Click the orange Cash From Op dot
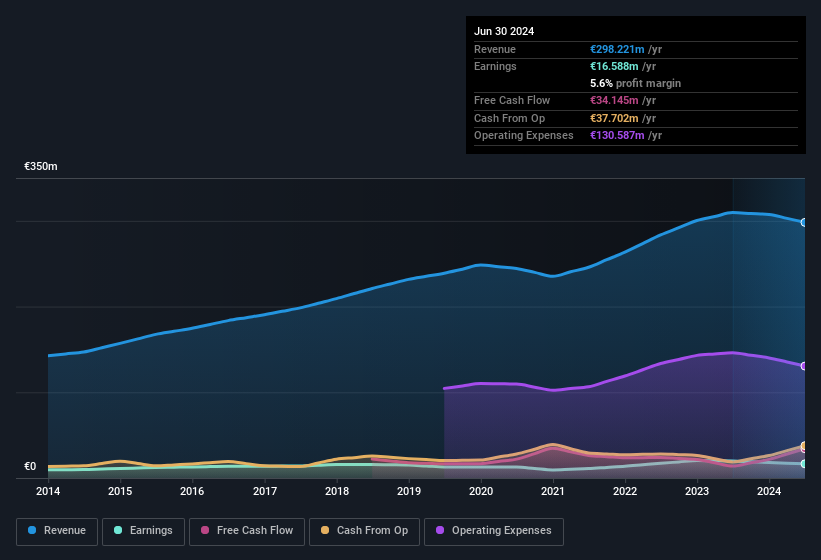Viewport: 821px width, 560px height. 326,531
